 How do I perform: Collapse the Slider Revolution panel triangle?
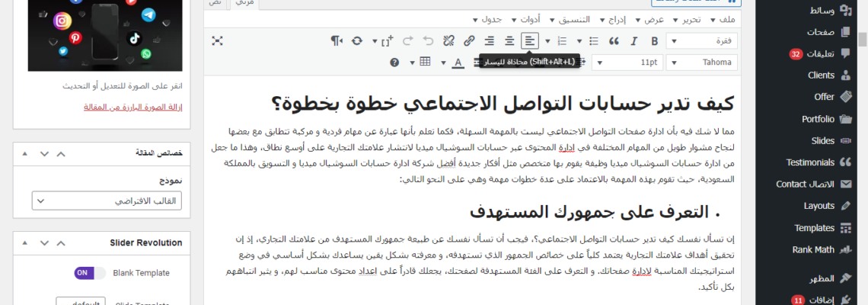24,243
